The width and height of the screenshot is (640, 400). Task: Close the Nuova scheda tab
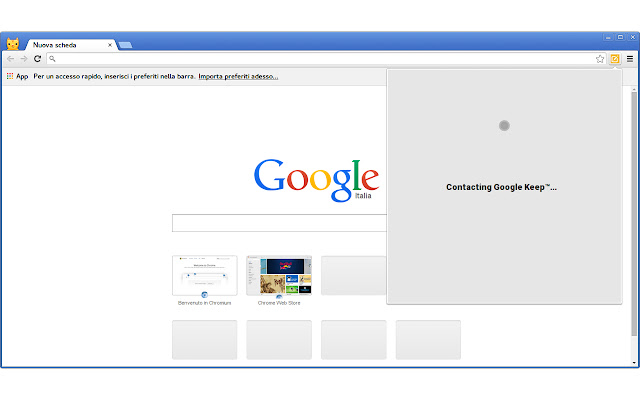click(x=110, y=45)
